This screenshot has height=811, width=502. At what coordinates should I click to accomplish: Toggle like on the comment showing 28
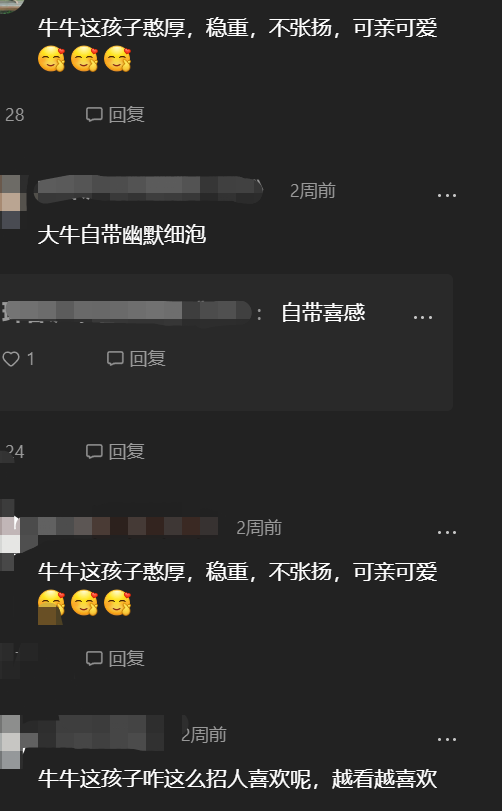tap(14, 114)
